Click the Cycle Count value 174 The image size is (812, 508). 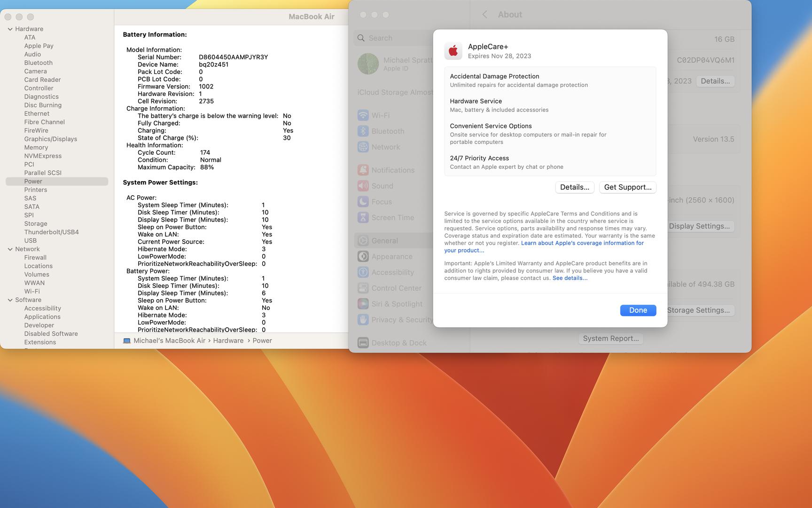(x=205, y=153)
